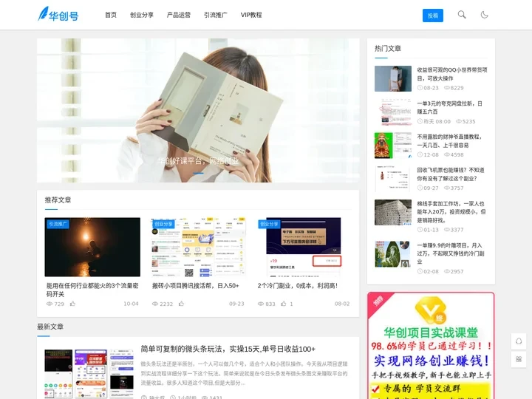Open hot article 不用露脸的财神爷直播教程
The image size is (532, 399).
click(x=449, y=141)
